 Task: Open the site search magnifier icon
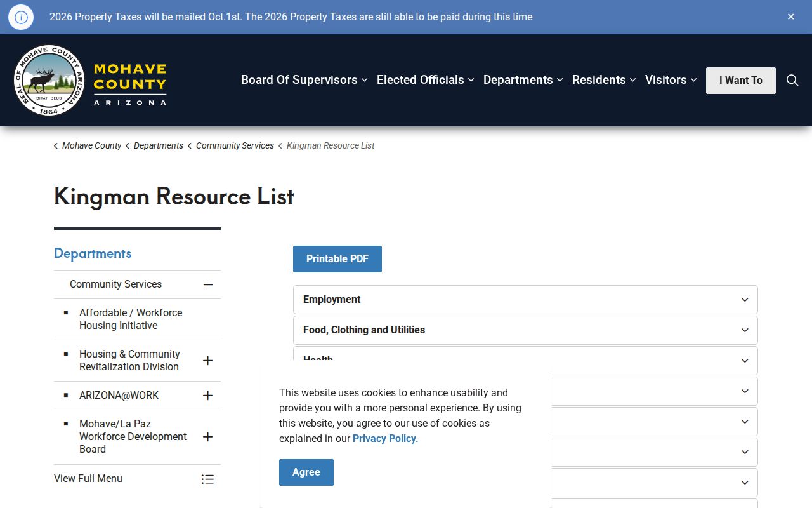tap(792, 80)
